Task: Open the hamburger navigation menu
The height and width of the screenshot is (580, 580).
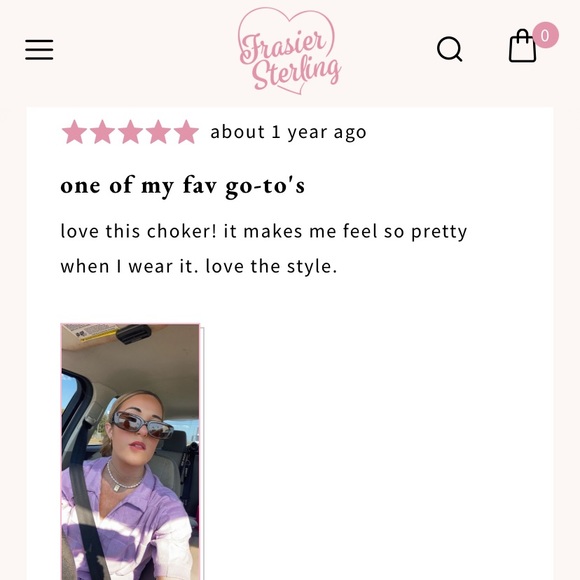Action: [39, 50]
